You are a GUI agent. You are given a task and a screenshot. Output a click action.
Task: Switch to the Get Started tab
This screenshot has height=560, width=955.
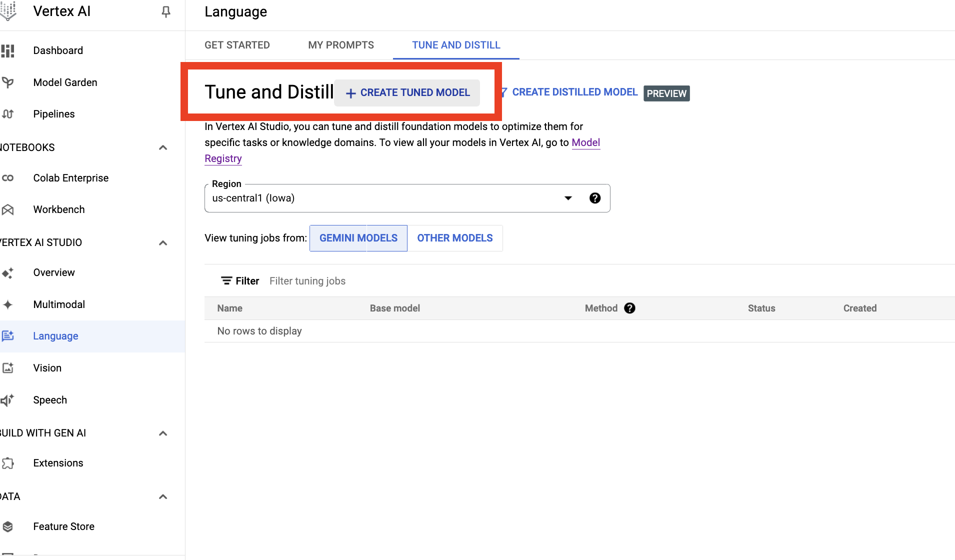point(237,45)
